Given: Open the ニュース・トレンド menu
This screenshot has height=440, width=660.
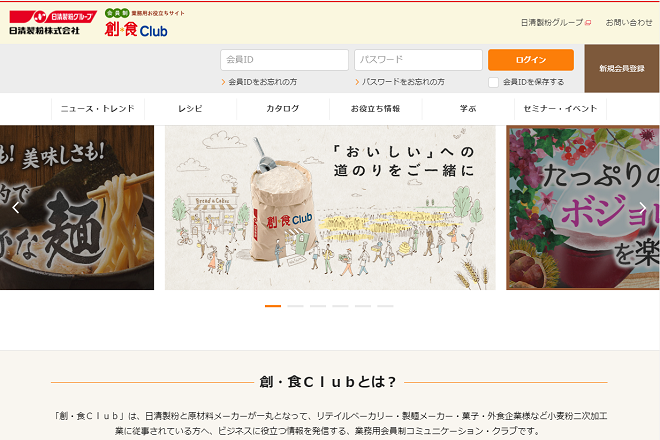Looking at the screenshot, I should coord(98,109).
